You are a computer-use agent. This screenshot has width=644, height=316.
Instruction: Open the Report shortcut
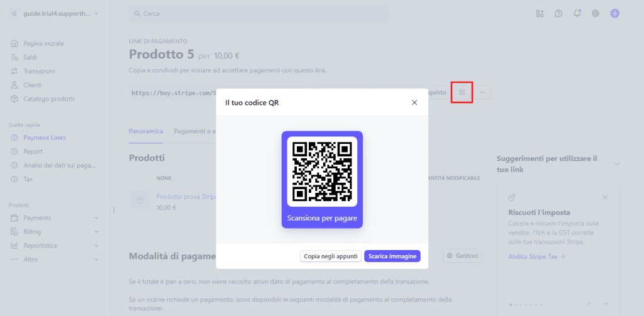pos(33,151)
